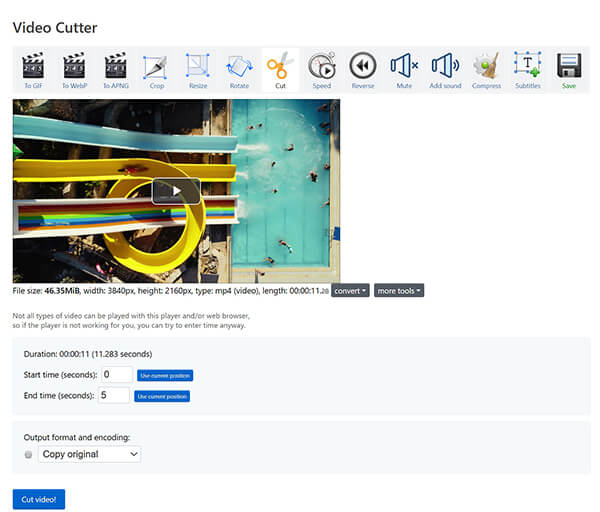Open the Subtitles tool
Viewport: 600px width, 512px height.
528,70
